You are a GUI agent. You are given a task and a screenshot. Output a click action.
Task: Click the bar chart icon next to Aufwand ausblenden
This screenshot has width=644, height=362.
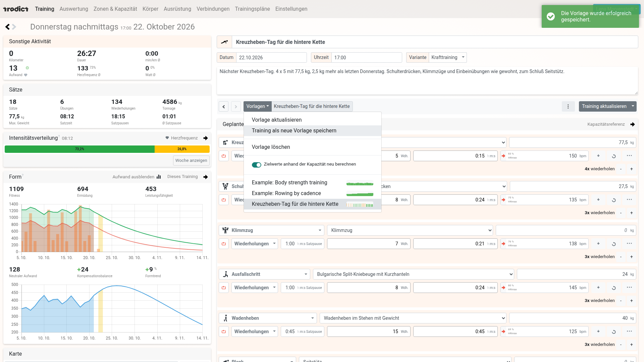[159, 177]
